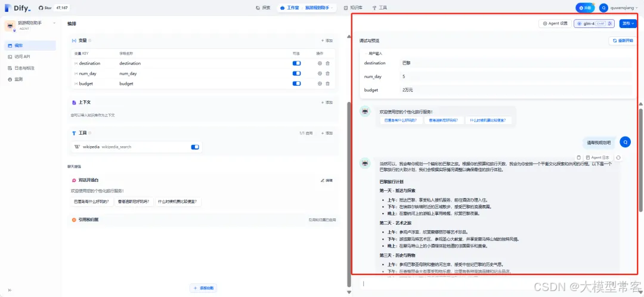Click the num_day input field containing 5
Viewport: 644px width, 297px height.
tap(515, 76)
